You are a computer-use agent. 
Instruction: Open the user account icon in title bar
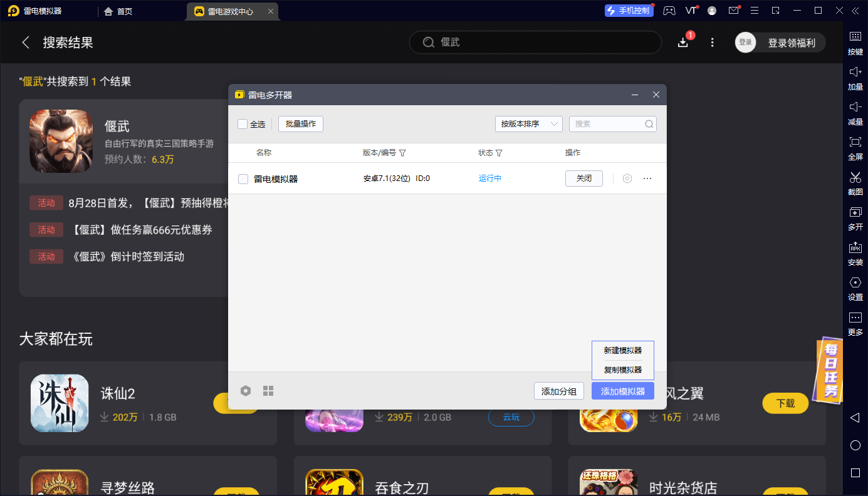point(712,11)
